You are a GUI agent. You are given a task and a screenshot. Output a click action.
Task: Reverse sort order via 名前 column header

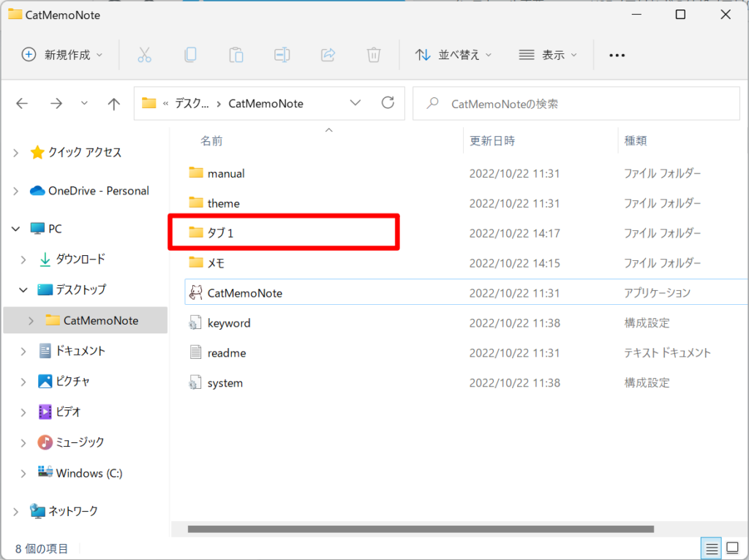click(211, 140)
